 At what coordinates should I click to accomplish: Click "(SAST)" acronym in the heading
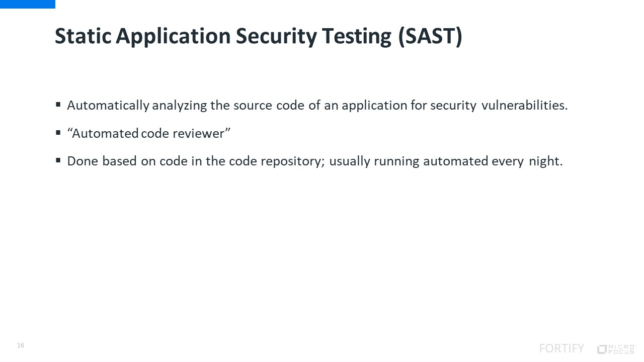430,37
